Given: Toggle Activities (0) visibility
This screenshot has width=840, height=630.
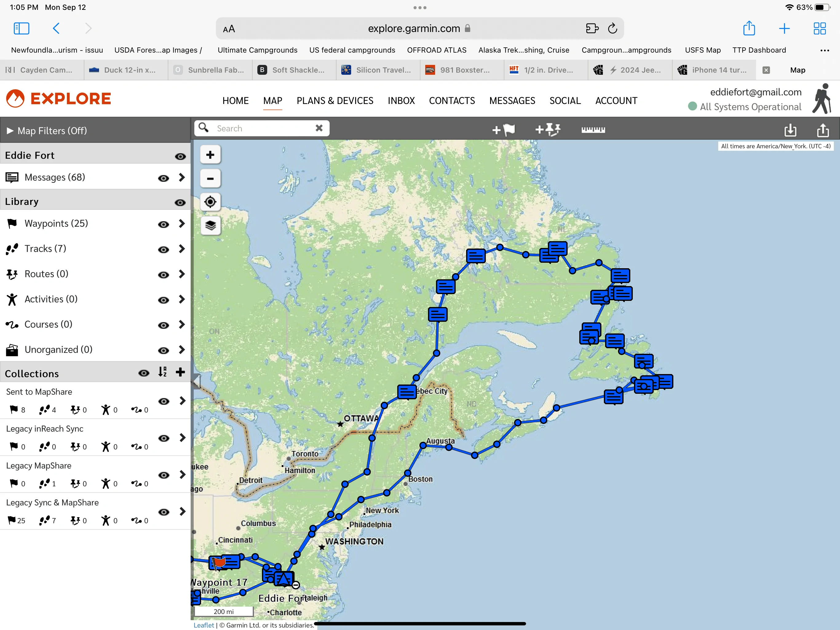Looking at the screenshot, I should [x=163, y=300].
